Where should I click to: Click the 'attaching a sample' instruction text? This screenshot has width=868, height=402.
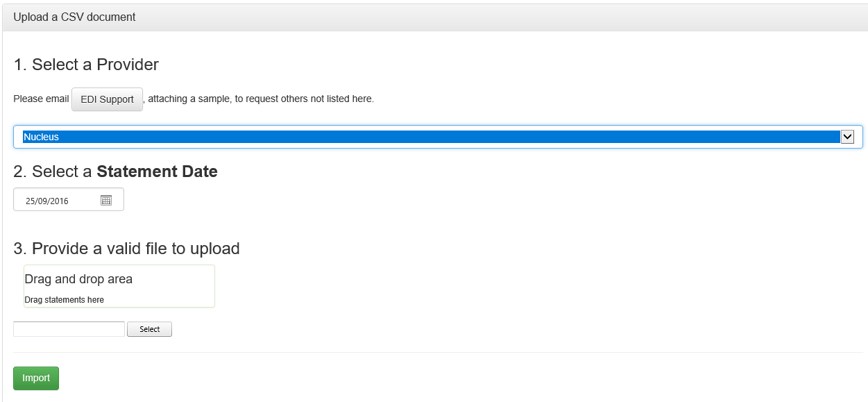tap(189, 99)
